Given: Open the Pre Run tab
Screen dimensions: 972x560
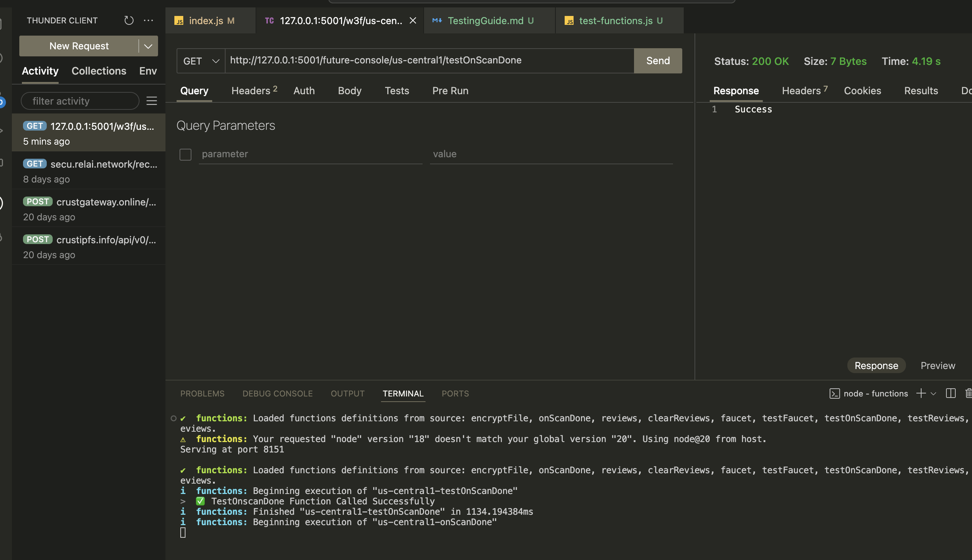Looking at the screenshot, I should click(x=450, y=91).
